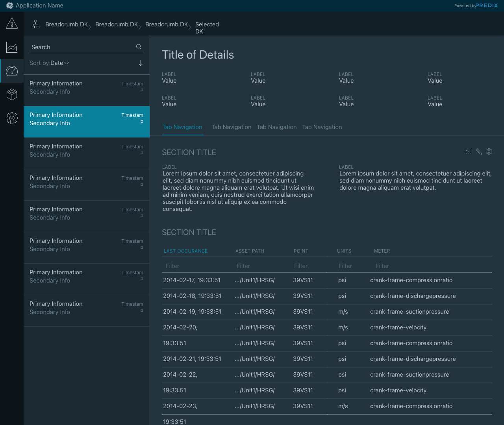Toggle sort direction arrow
Viewport: 504px width, 425px height.
pos(141,63)
